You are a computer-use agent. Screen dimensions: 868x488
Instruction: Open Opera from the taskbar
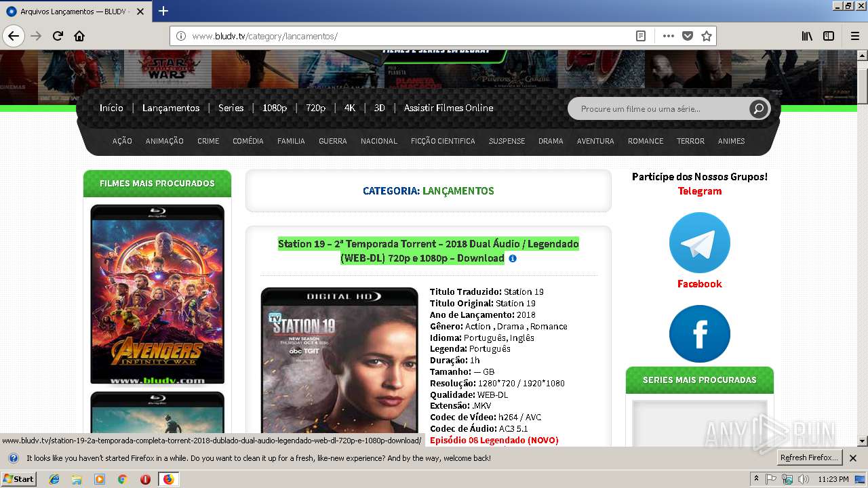tap(145, 479)
